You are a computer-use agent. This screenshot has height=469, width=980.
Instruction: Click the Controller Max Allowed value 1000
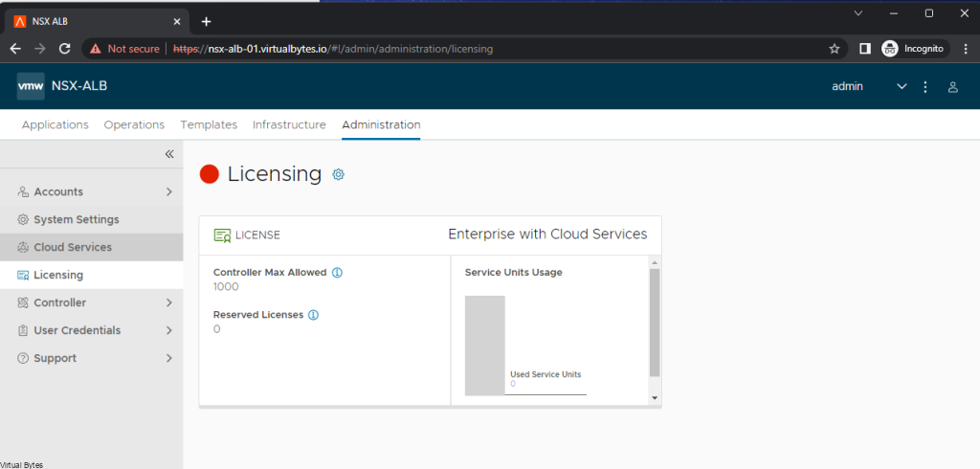[x=226, y=287]
